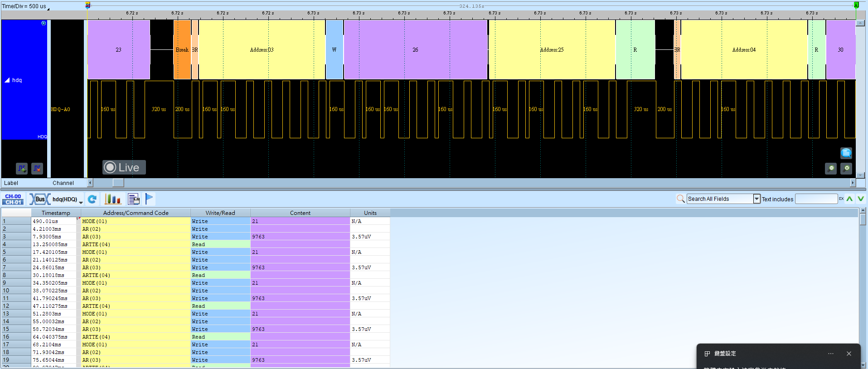Collapse the hdq bus channel triangle

(7, 80)
